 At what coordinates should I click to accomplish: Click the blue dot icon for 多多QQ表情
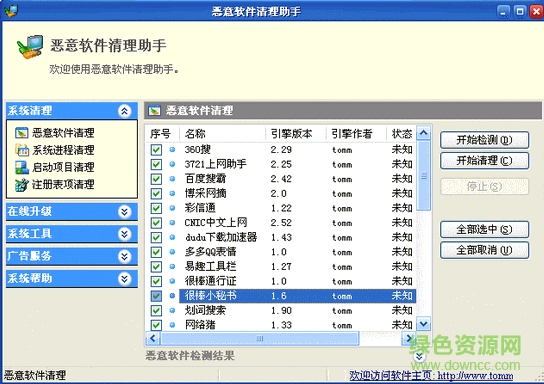click(x=172, y=252)
